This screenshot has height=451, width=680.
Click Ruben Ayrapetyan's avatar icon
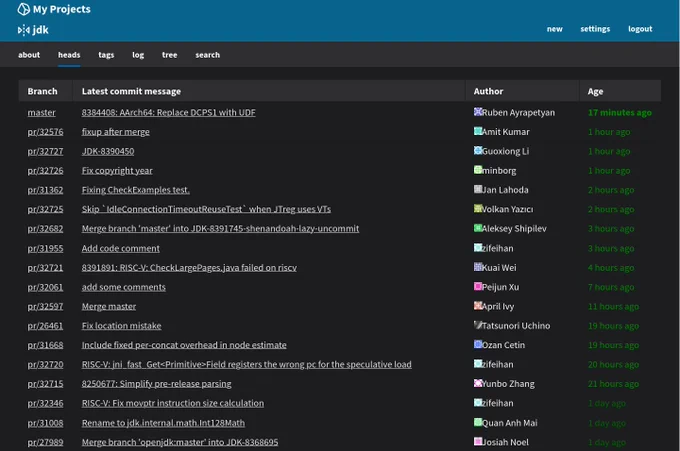(478, 112)
